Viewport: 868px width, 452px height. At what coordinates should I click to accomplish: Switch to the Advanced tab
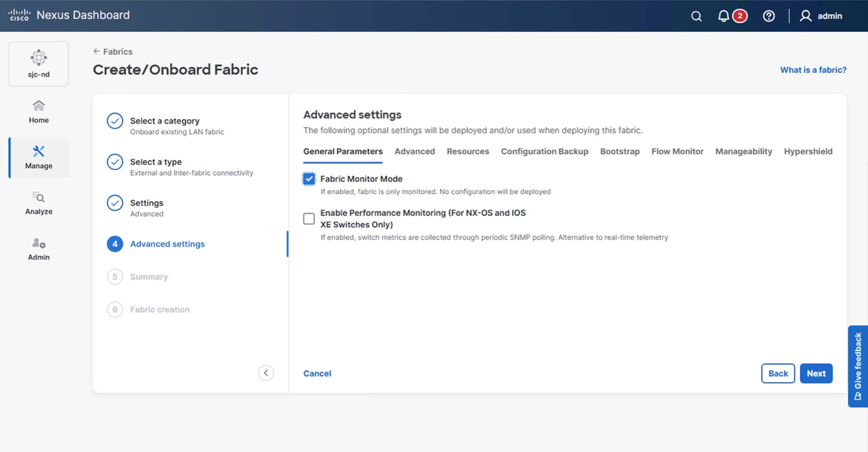[415, 151]
